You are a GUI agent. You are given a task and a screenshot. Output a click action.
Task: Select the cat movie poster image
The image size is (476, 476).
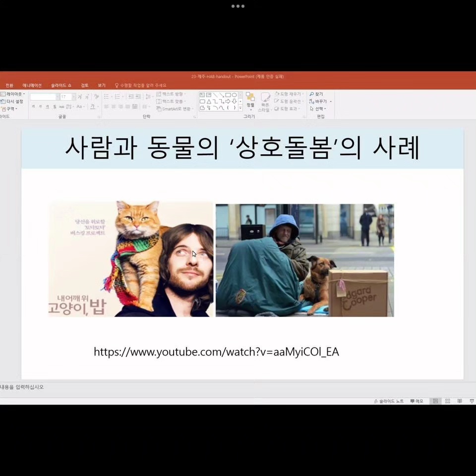pyautogui.click(x=131, y=259)
